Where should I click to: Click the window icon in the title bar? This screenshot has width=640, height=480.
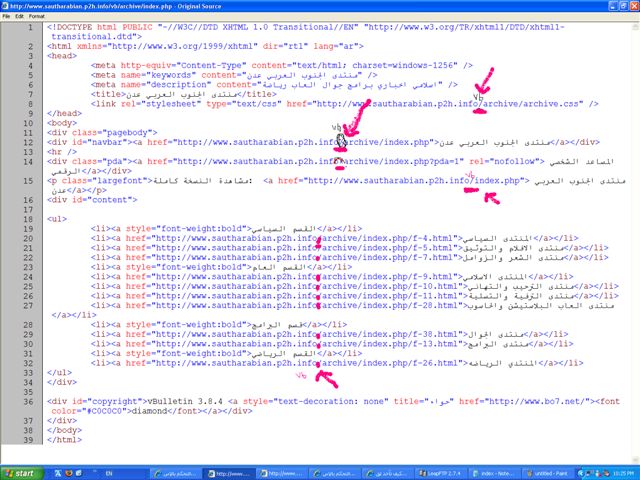7,5
